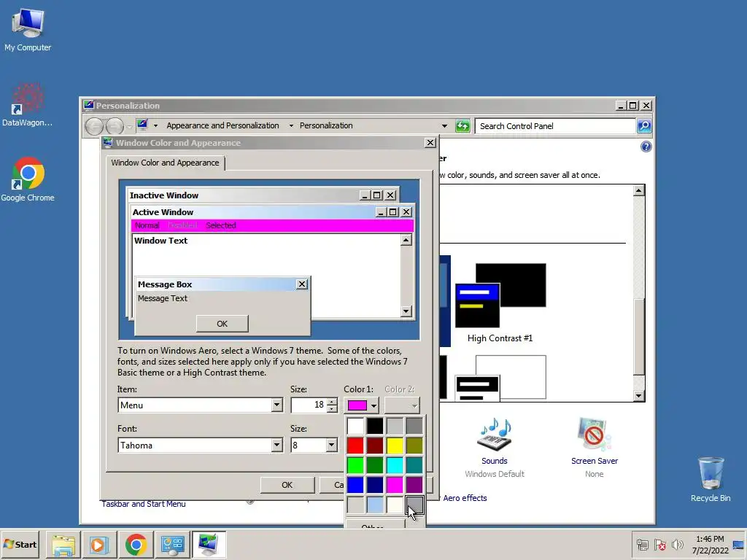Go forward in the Personalization window
This screenshot has height=560, width=747.
pos(115,126)
